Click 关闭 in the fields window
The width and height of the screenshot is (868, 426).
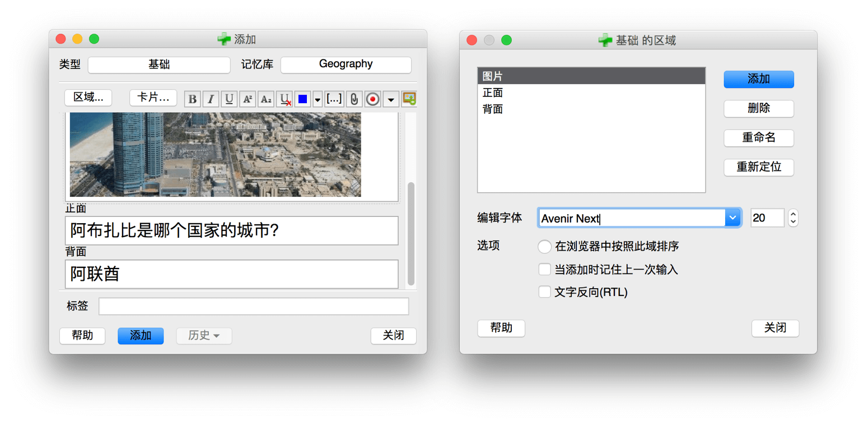[x=775, y=328]
